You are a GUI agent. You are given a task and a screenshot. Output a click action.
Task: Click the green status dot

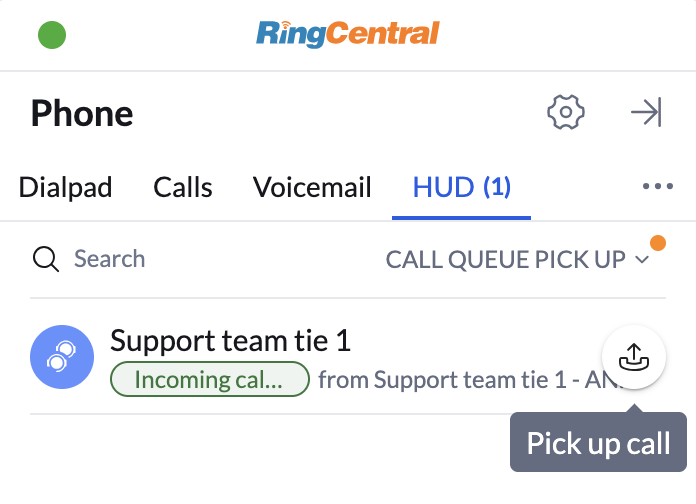[52, 36]
